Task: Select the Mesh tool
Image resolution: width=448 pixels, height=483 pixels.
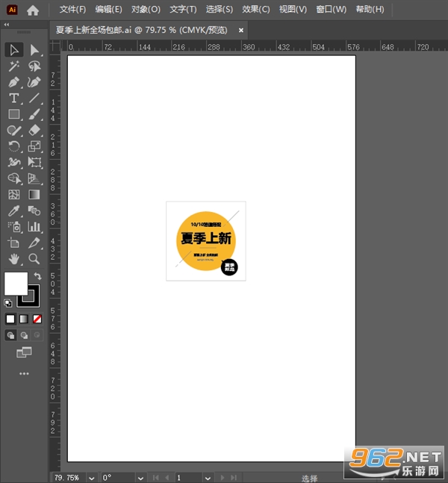Action: (x=14, y=194)
